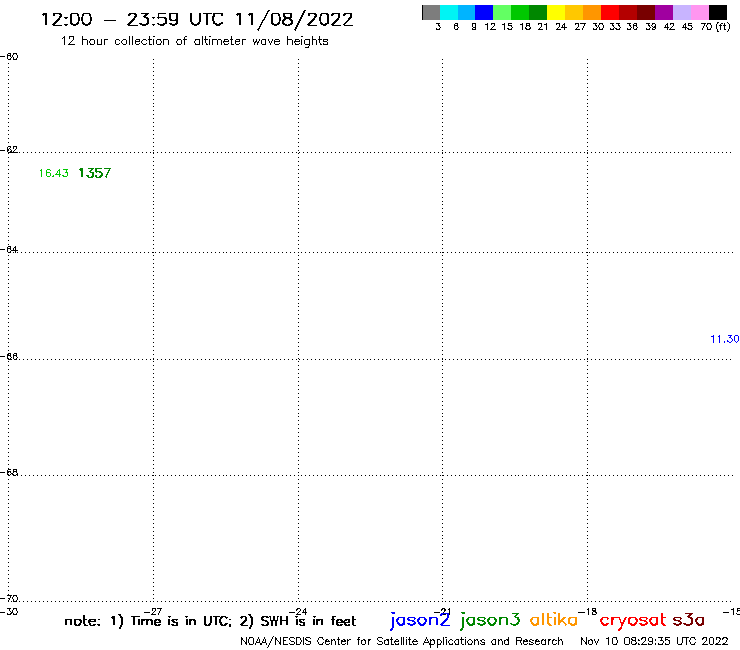Viewport: 740px width, 650px height.
Task: Select the pure blue legend swatch
Action: (x=484, y=12)
